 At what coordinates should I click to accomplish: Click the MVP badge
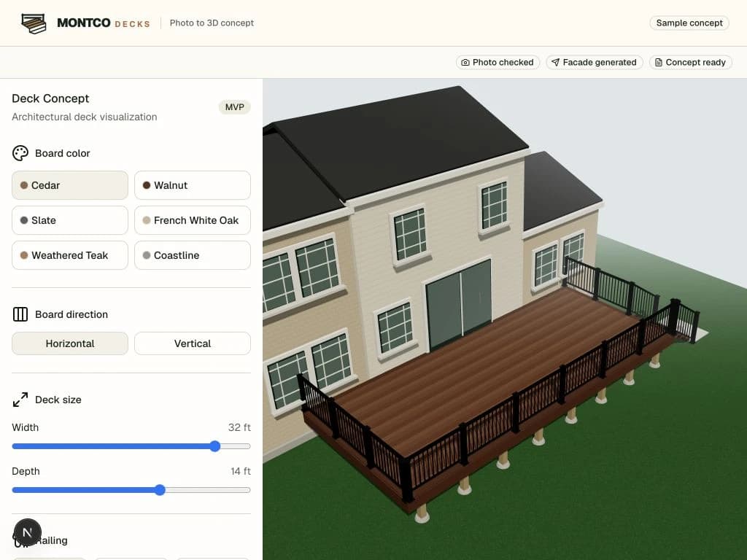(234, 107)
